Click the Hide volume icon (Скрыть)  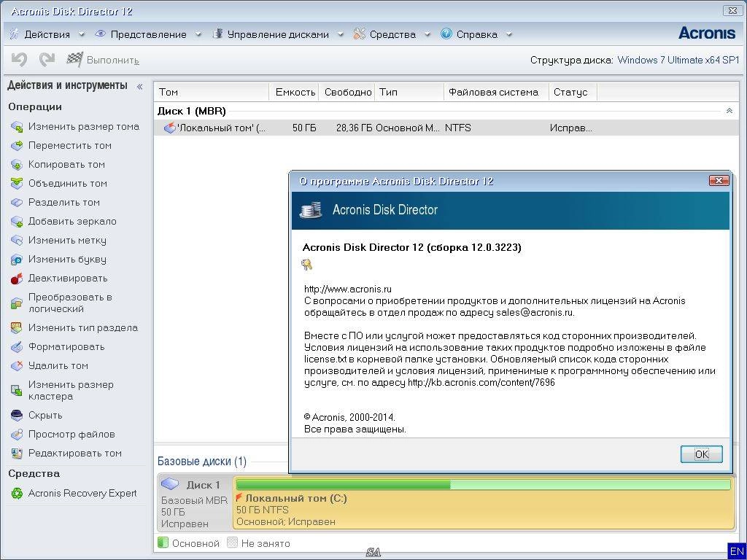(x=17, y=416)
